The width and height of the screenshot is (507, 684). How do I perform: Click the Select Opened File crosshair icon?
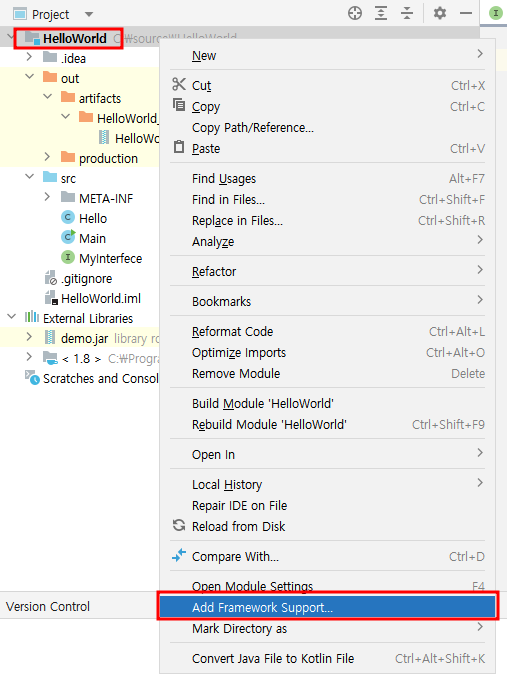[355, 14]
